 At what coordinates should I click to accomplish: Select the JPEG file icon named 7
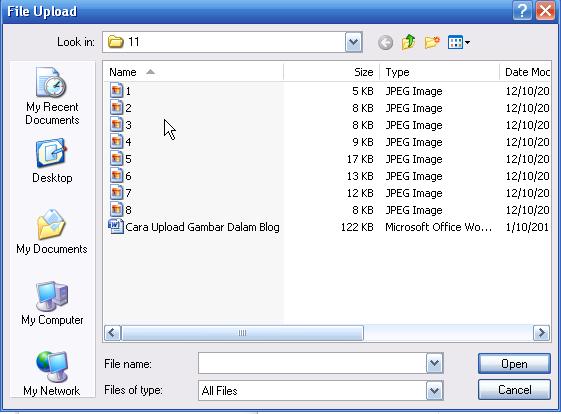coord(116,193)
